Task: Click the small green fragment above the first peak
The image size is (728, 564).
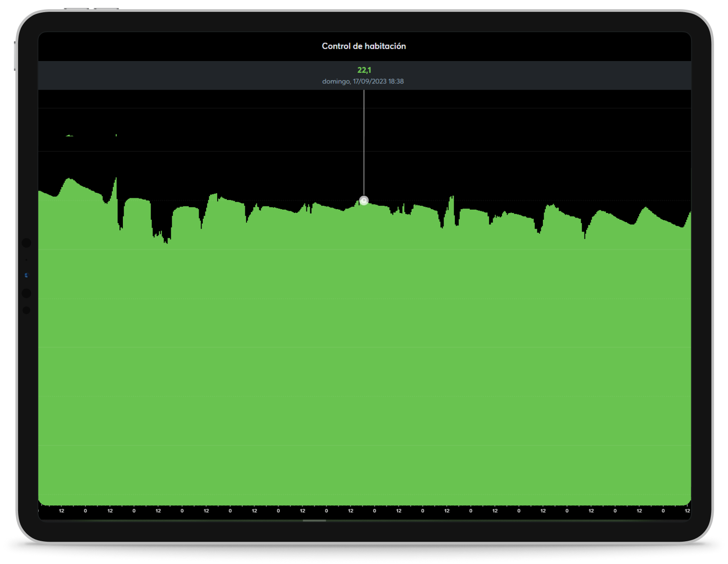Action: 69,136
